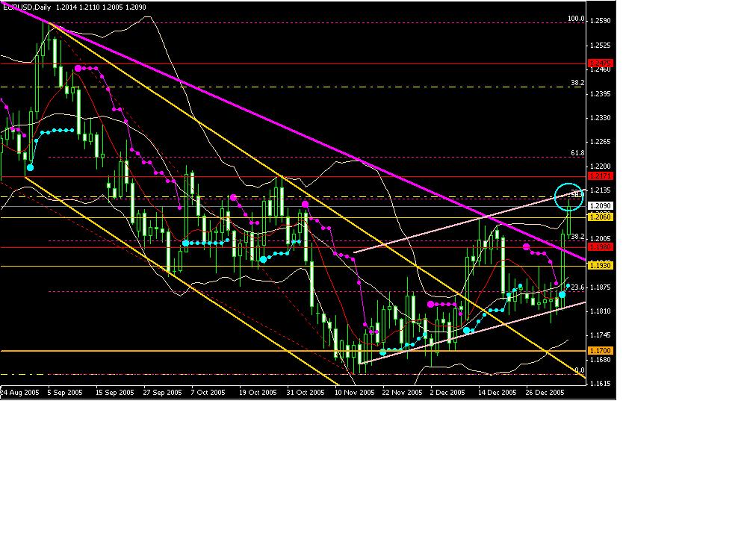Click the 24 Aug 2005 date label
The height and width of the screenshot is (560, 747).
pyautogui.click(x=19, y=393)
